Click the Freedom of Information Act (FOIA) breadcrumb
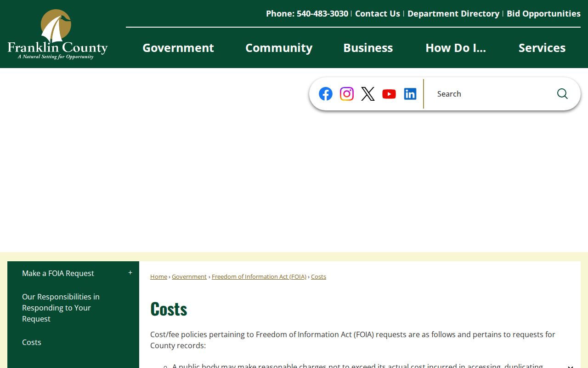This screenshot has width=588, height=368. [x=259, y=276]
